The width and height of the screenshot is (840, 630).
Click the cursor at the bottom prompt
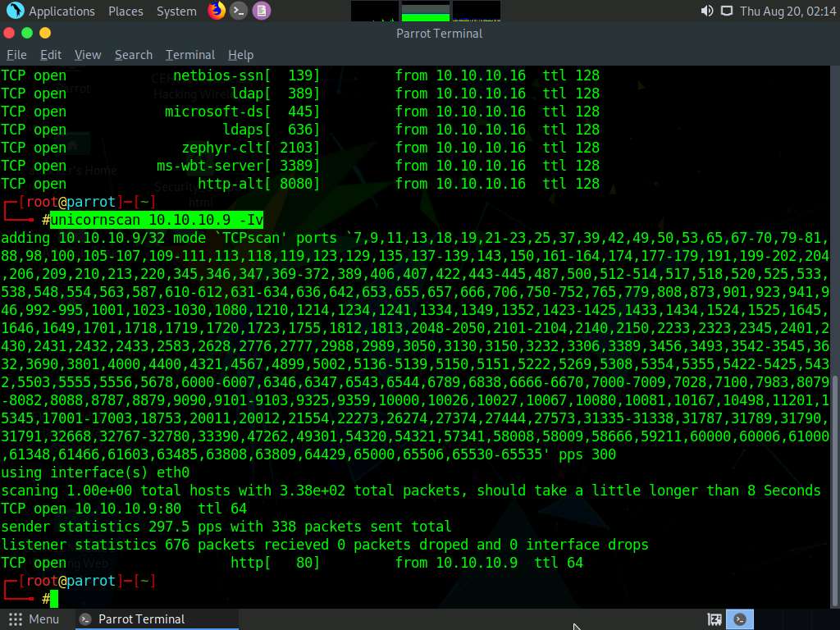pyautogui.click(x=54, y=599)
